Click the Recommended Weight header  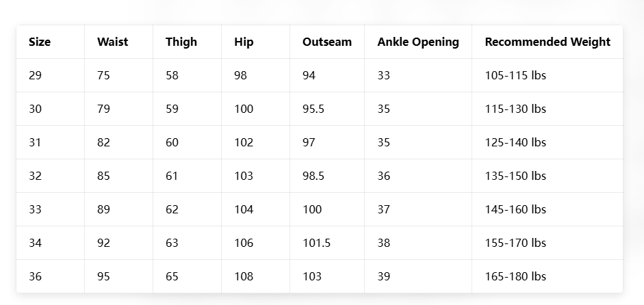tap(547, 42)
